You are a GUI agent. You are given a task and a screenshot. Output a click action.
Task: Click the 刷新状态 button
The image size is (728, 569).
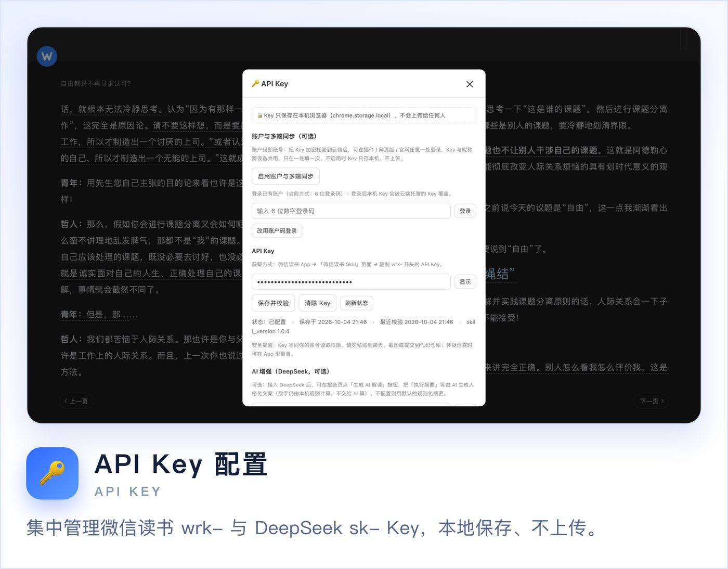(357, 303)
